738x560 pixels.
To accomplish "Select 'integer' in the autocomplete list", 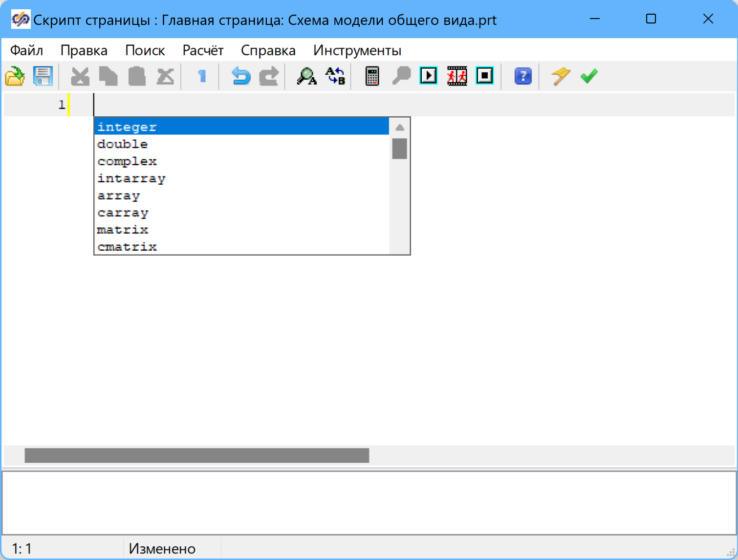I will click(x=127, y=127).
